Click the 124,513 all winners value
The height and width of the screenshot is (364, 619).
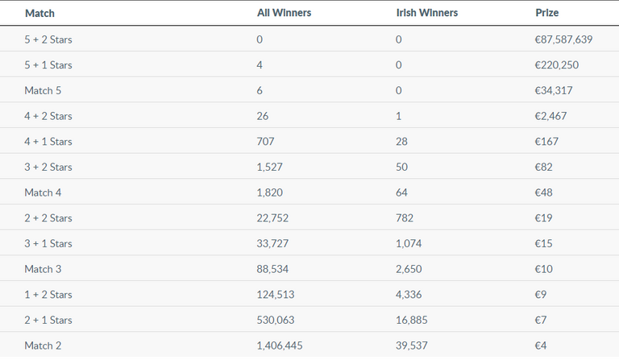click(x=276, y=295)
